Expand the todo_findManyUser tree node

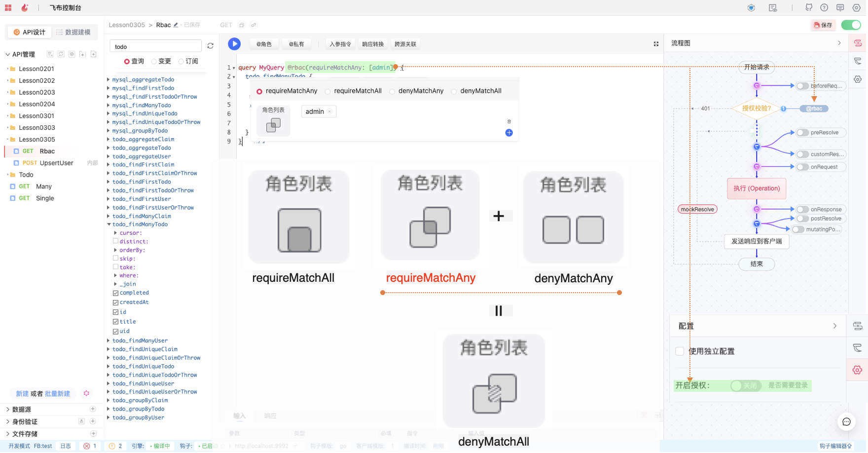coord(108,340)
